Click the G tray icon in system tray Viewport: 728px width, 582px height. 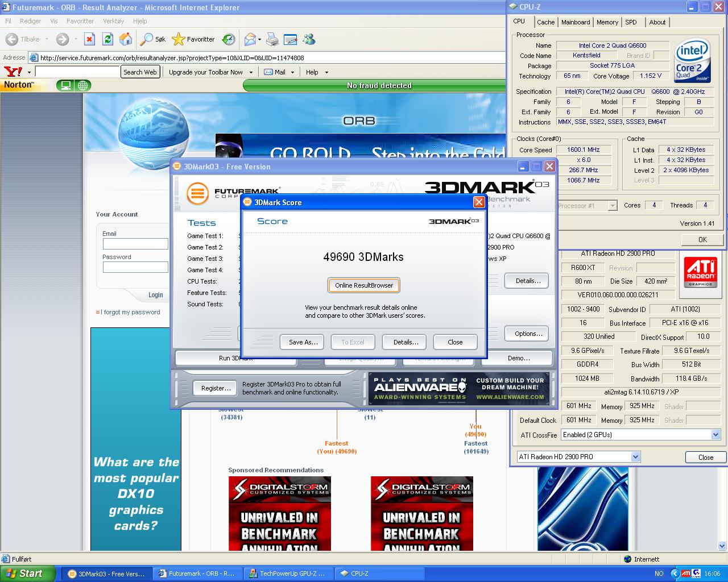click(697, 573)
